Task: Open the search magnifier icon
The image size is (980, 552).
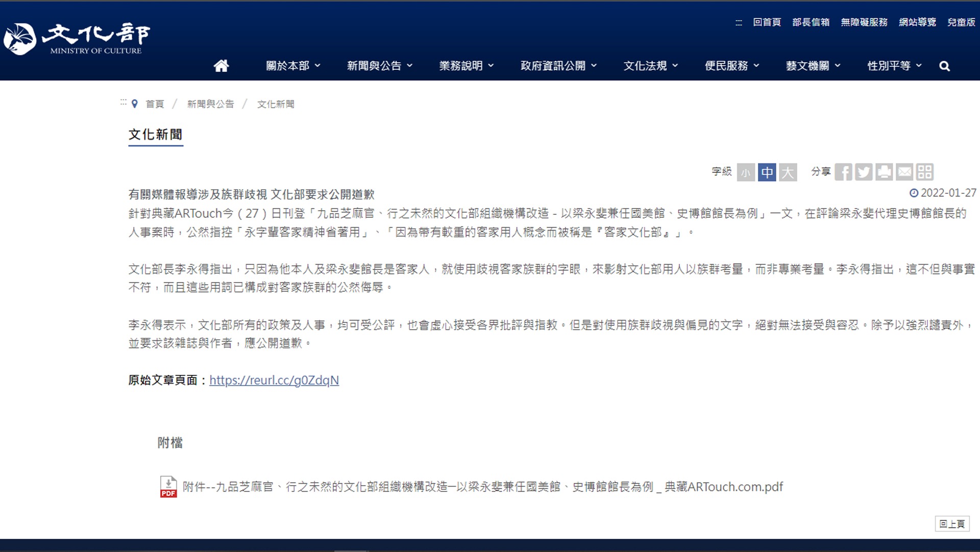Action: [944, 66]
